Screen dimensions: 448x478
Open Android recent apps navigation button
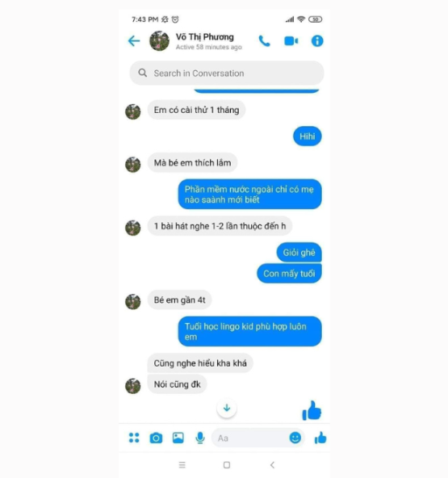[182, 465]
